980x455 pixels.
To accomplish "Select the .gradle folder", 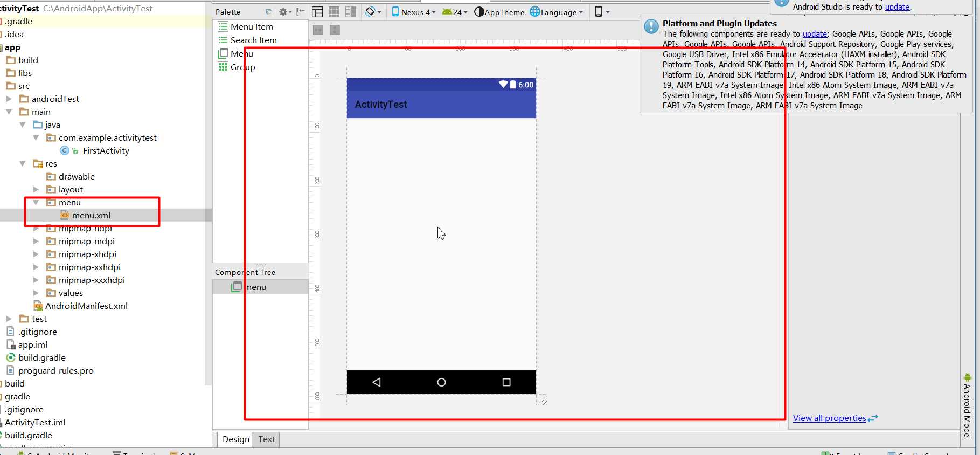I will point(18,21).
